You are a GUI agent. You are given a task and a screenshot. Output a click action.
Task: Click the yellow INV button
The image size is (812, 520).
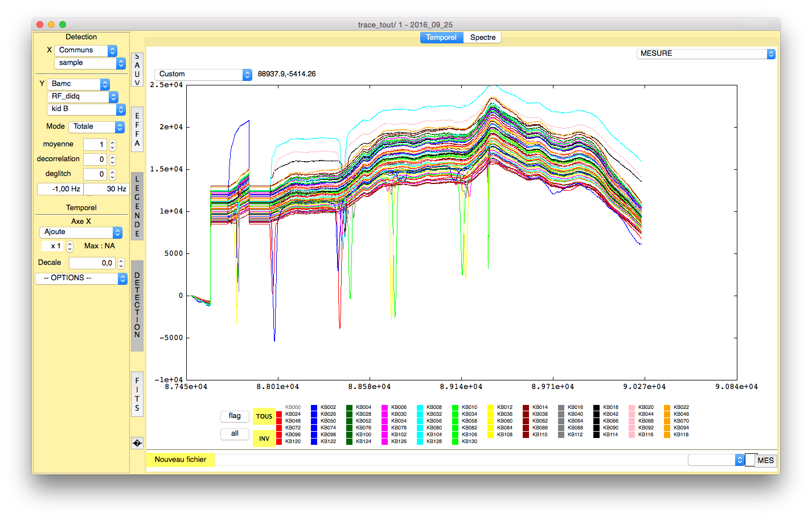point(264,439)
